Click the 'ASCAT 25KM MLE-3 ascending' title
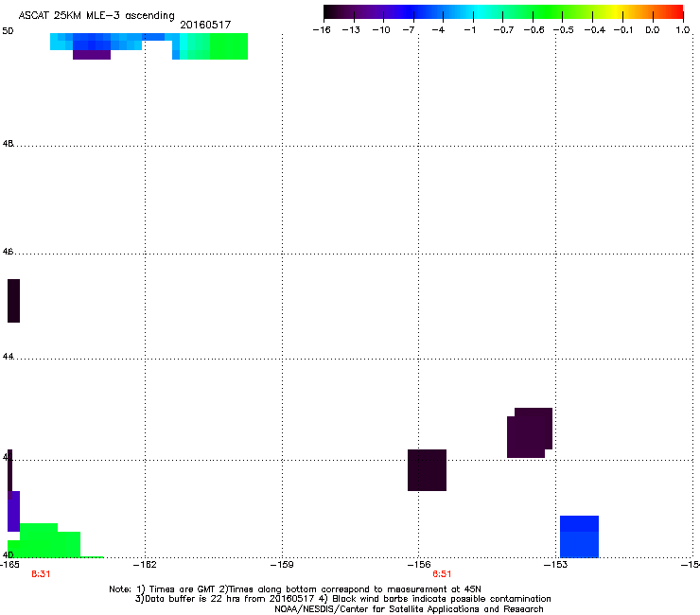Image resolution: width=700 pixels, height=615 pixels. pos(96,16)
